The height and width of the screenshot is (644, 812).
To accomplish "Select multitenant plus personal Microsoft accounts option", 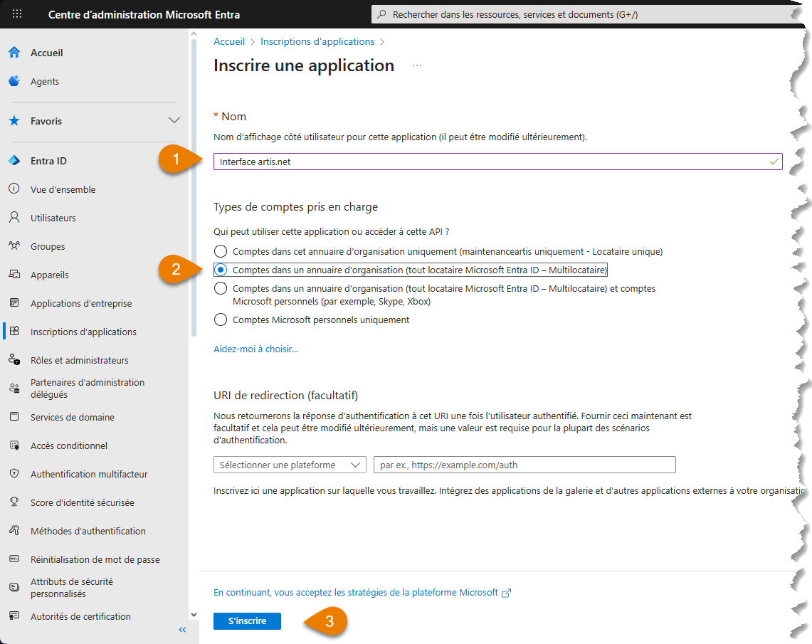I will coord(221,288).
